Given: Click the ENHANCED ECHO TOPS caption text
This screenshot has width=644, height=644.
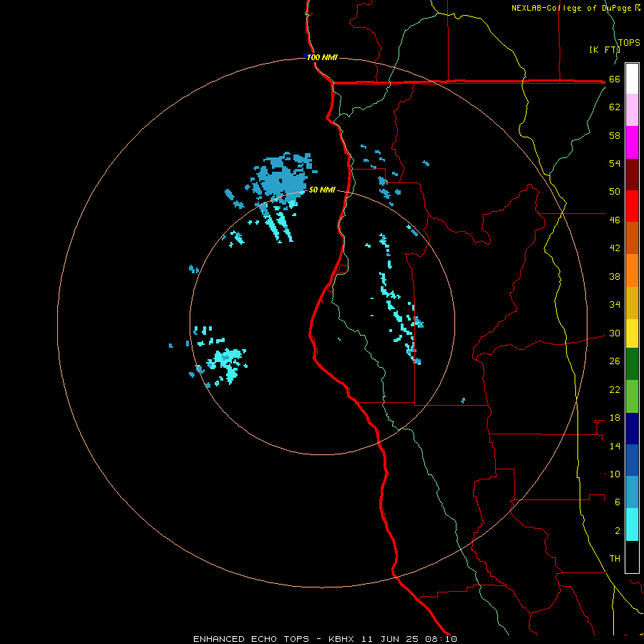Looking at the screenshot, I should click(x=251, y=639).
